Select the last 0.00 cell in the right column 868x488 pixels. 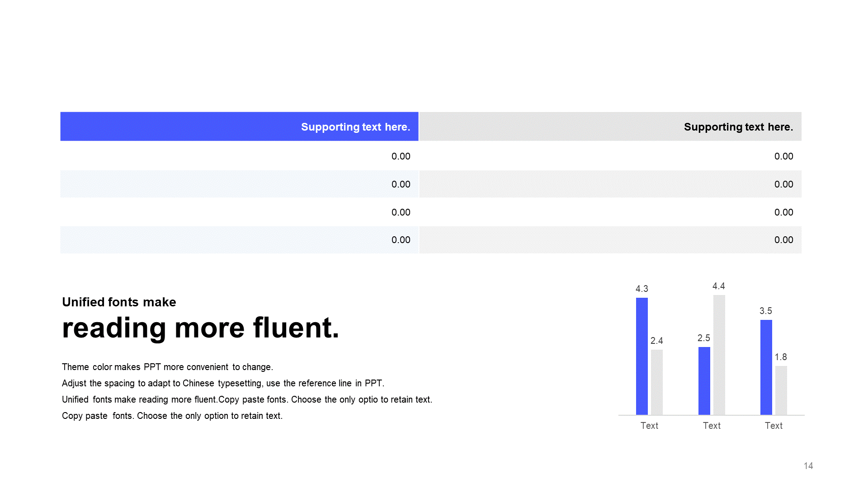point(610,240)
